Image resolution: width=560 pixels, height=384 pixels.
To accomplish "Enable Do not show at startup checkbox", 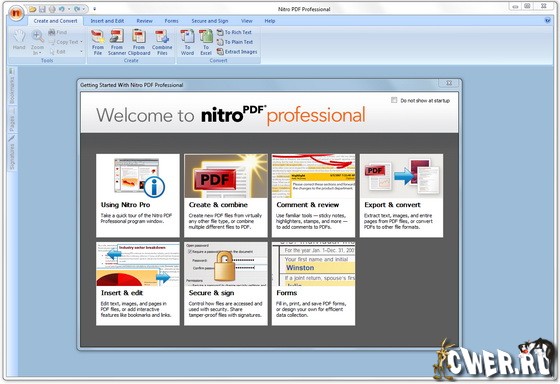I will [x=394, y=100].
